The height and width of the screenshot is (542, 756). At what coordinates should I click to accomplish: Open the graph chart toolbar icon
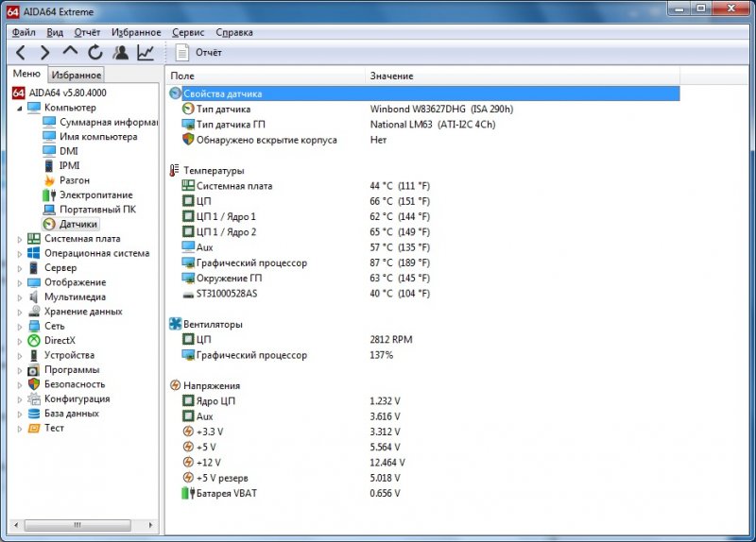click(x=146, y=53)
